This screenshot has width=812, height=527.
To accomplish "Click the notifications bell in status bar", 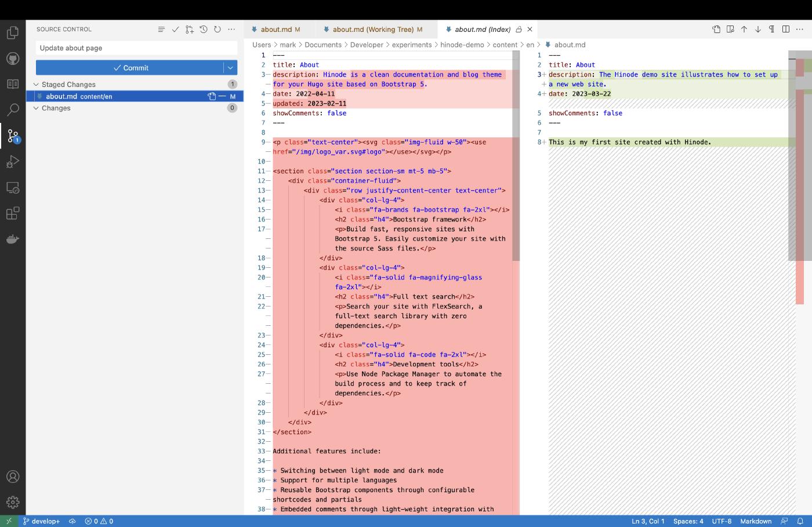I will [800, 521].
